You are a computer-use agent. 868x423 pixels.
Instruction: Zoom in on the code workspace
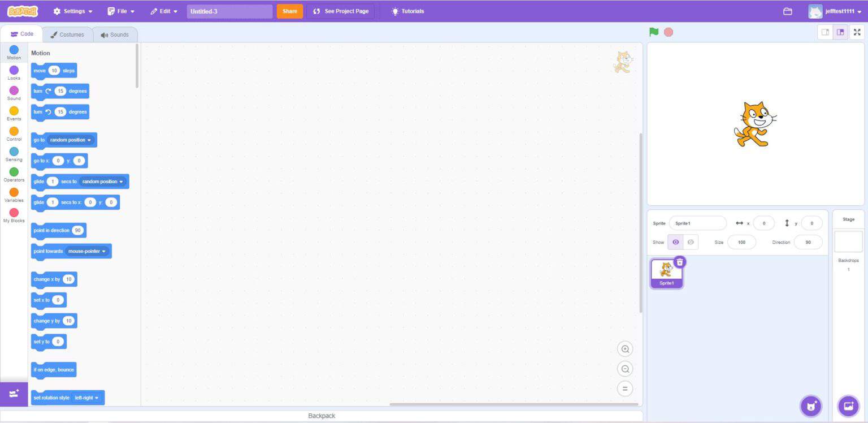tap(625, 349)
